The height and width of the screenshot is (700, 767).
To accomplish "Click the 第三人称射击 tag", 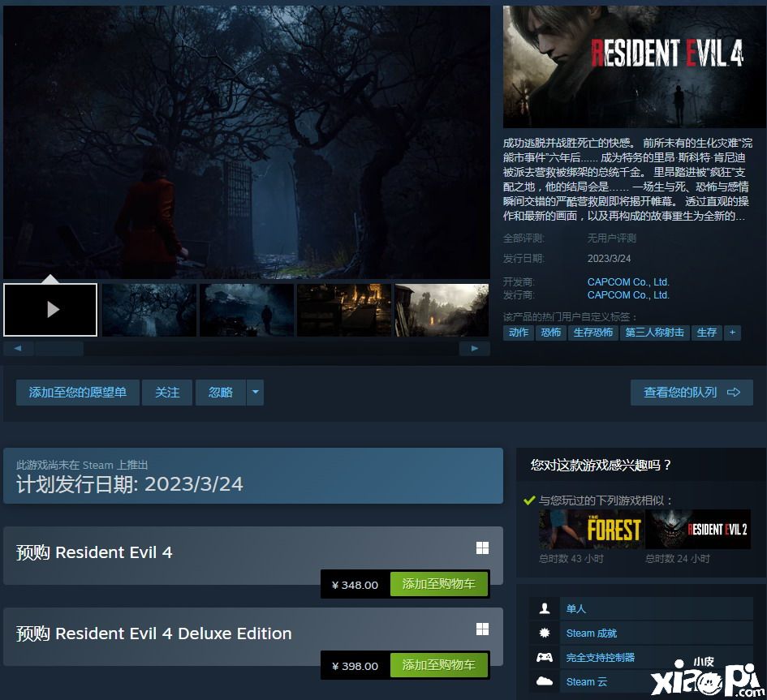I will click(654, 333).
